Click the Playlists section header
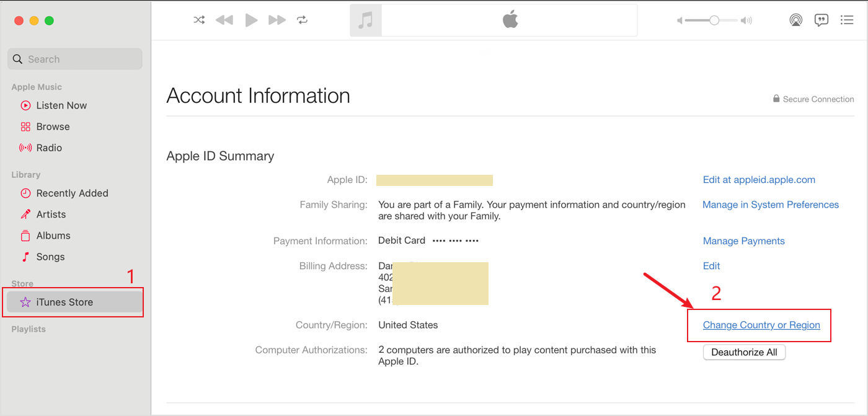Image resolution: width=868 pixels, height=416 pixels. (29, 329)
